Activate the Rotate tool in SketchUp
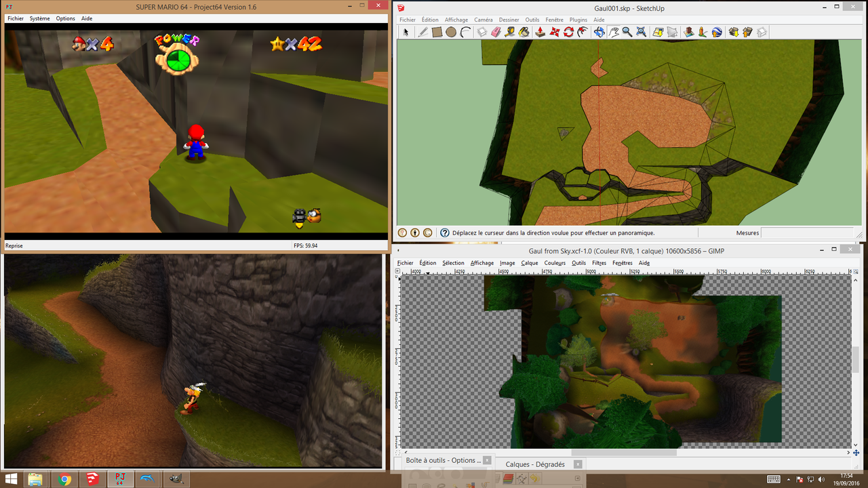Image resolution: width=868 pixels, height=488 pixels. click(x=569, y=32)
